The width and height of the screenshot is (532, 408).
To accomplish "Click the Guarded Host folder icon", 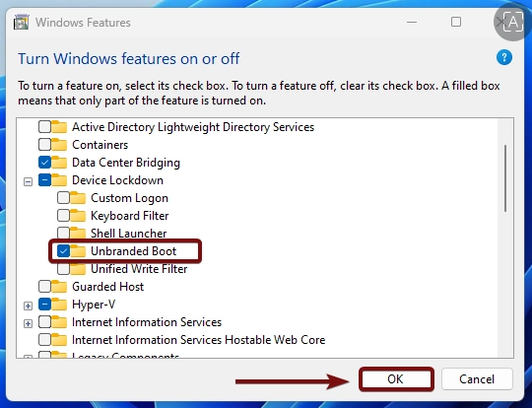I will [59, 286].
